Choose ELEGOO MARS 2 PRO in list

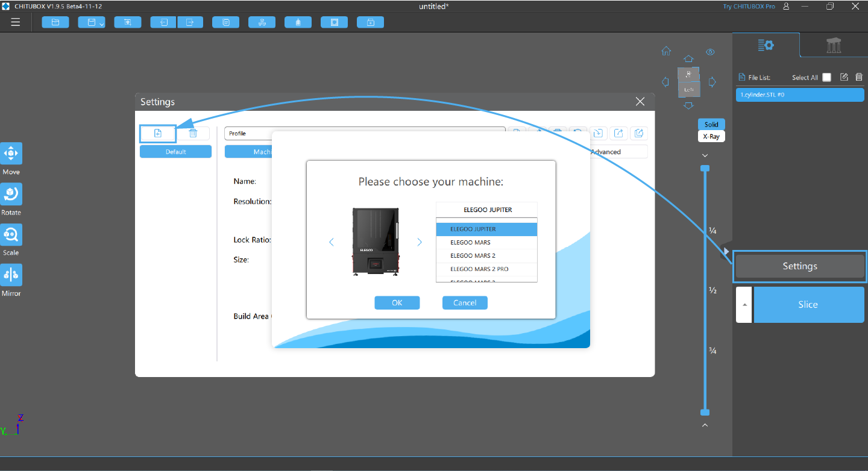tap(486, 269)
